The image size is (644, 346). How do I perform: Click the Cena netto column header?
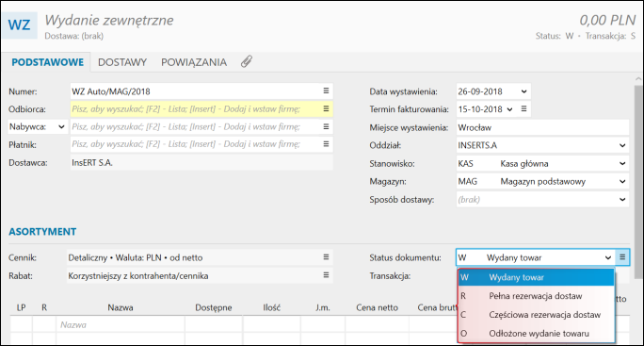click(x=377, y=307)
